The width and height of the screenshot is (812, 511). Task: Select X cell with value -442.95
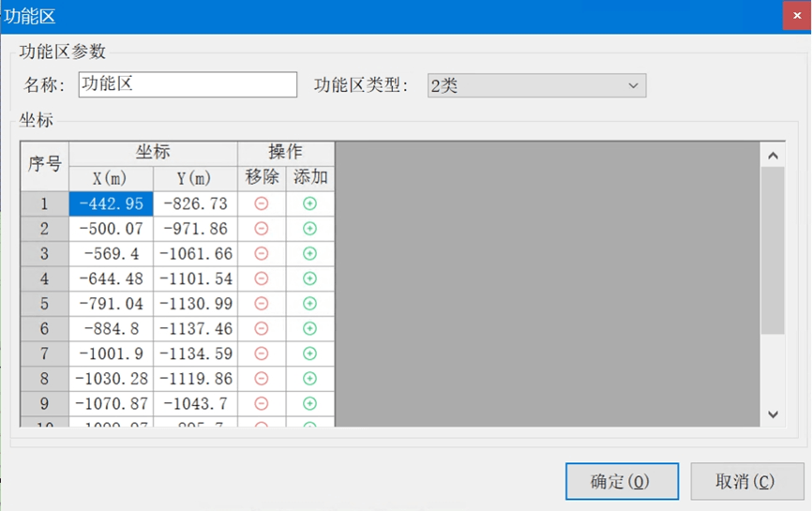pyautogui.click(x=111, y=203)
